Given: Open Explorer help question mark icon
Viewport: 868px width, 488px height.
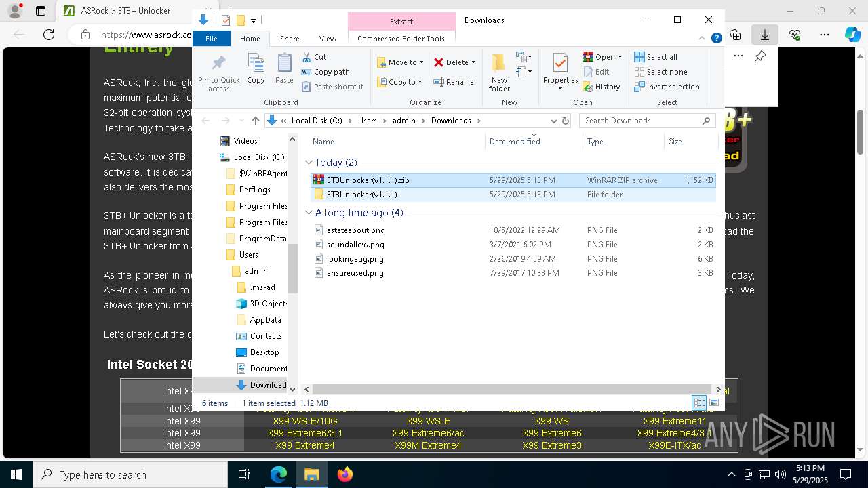Looking at the screenshot, I should coord(716,39).
